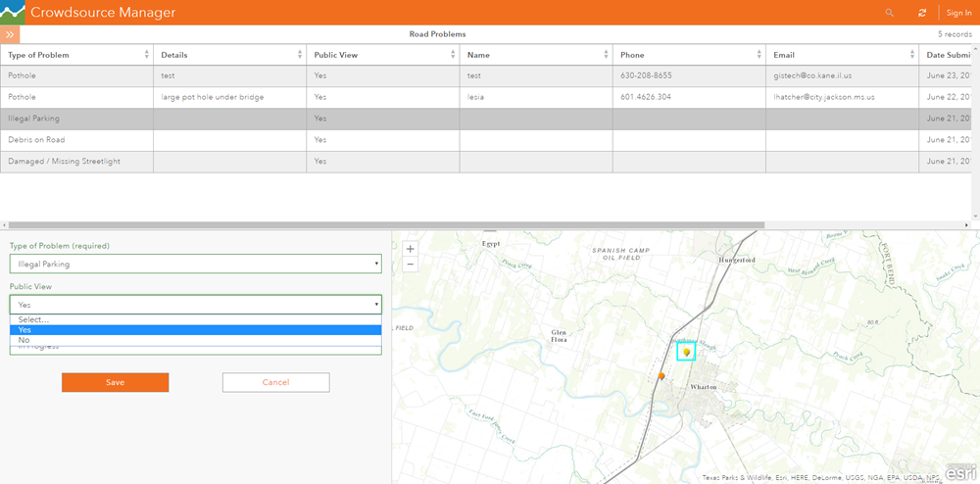Click the Crowdsource Manager logo icon
The height and width of the screenshot is (484, 980).
click(13, 13)
